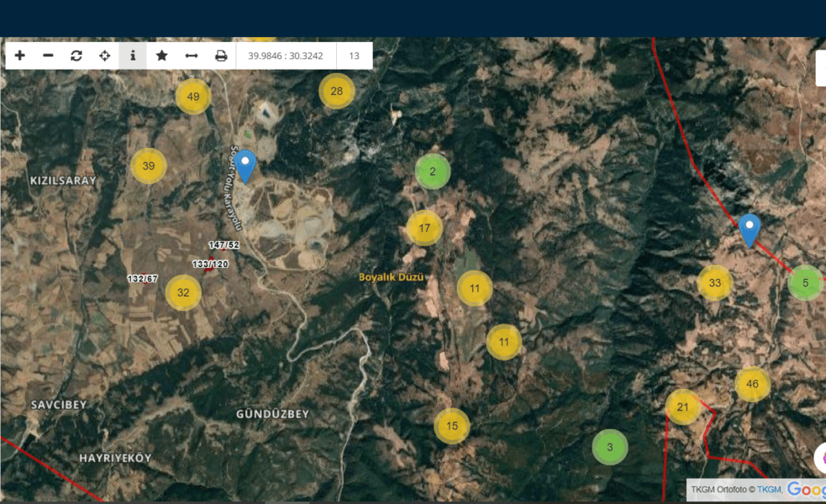Select the blue pin on red boundary
The width and height of the screenshot is (826, 504).
click(x=749, y=229)
